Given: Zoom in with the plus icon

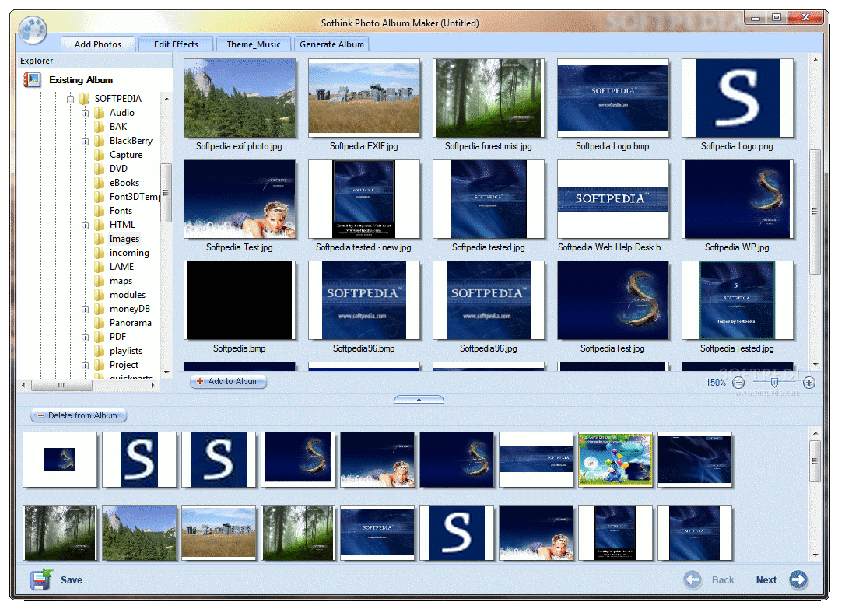Looking at the screenshot, I should coord(808,383).
